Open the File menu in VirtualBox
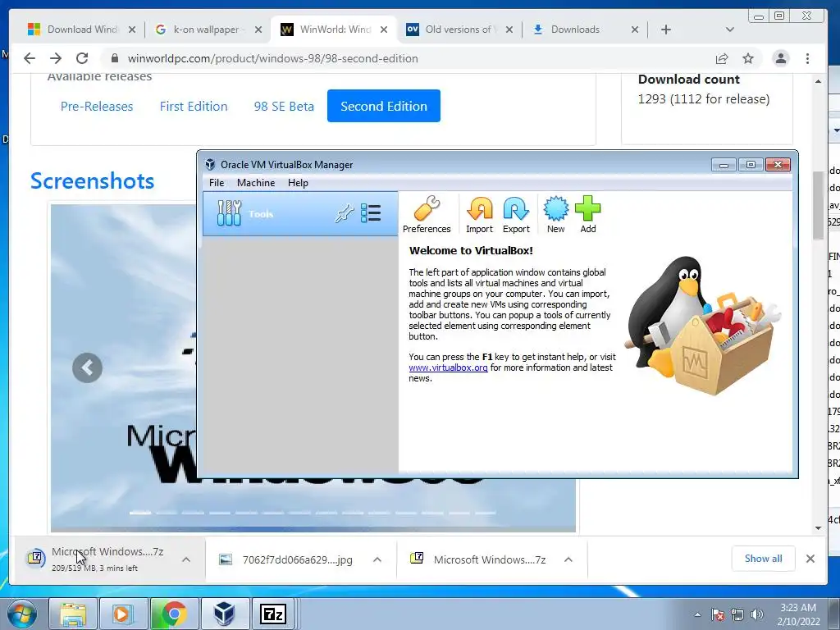Image resolution: width=840 pixels, height=630 pixels. (217, 183)
